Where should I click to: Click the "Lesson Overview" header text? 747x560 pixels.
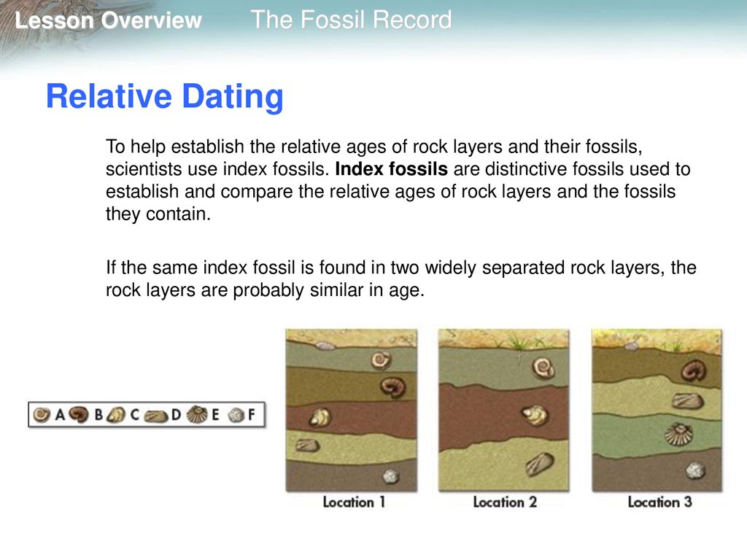point(108,20)
